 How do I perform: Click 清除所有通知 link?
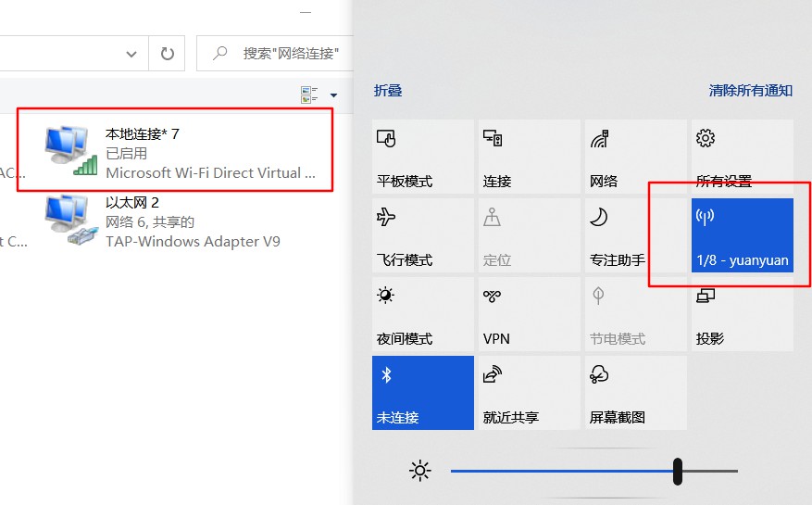(750, 91)
